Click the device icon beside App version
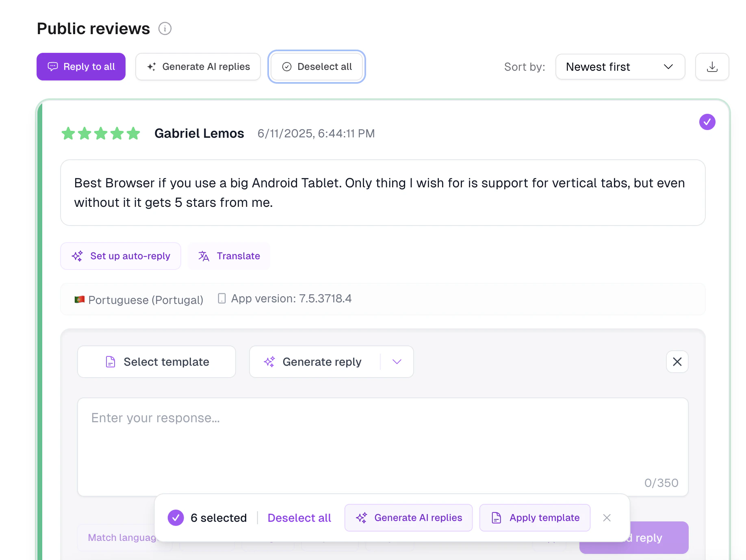The height and width of the screenshot is (560, 746). (222, 299)
